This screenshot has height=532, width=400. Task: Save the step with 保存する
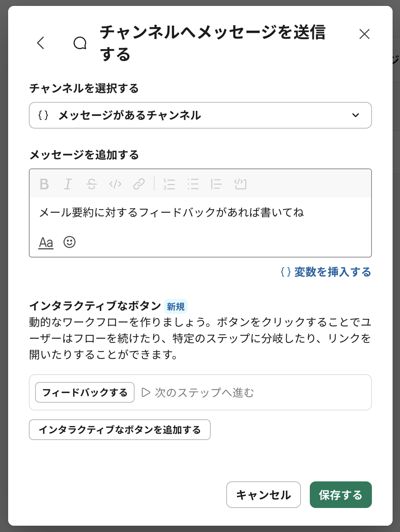(x=340, y=495)
